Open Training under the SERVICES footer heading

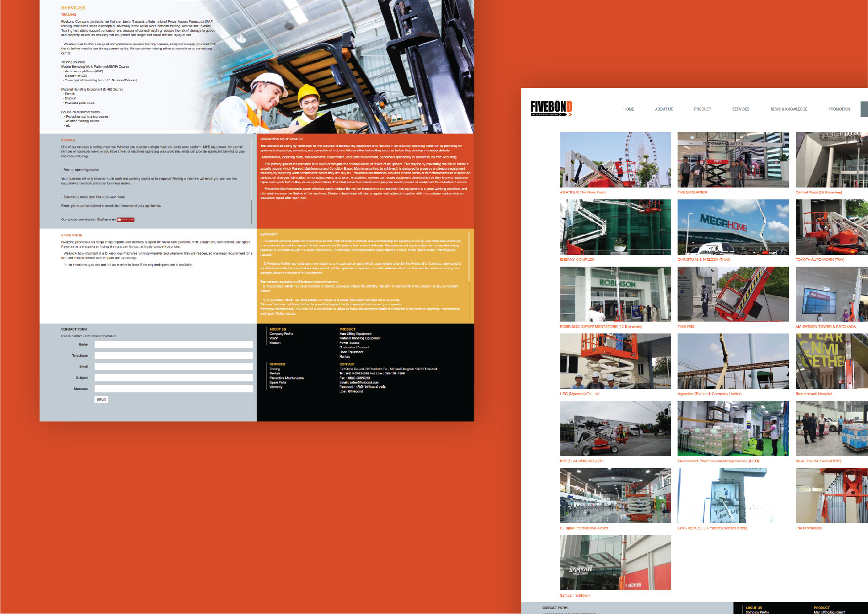pyautogui.click(x=274, y=369)
